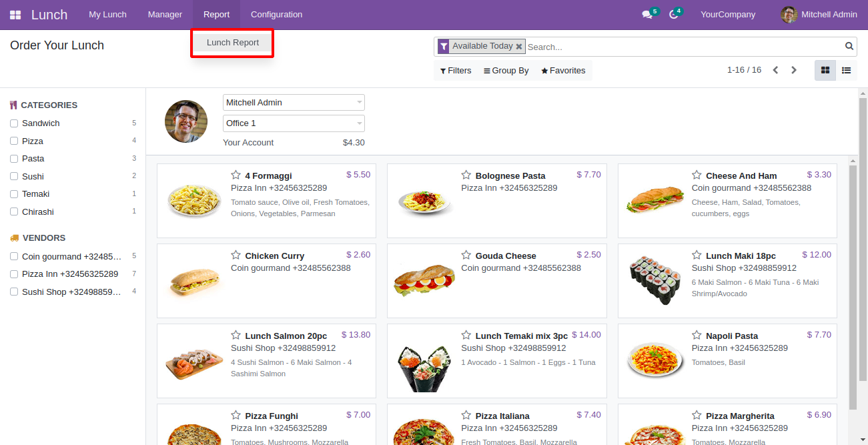Go to next page of results
This screenshot has width=868, height=445.
(x=794, y=70)
